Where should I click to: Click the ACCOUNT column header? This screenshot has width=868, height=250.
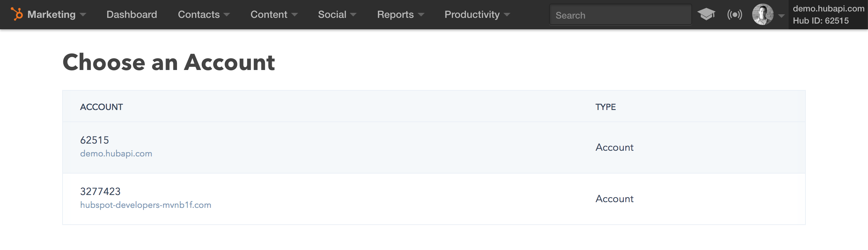pos(102,106)
